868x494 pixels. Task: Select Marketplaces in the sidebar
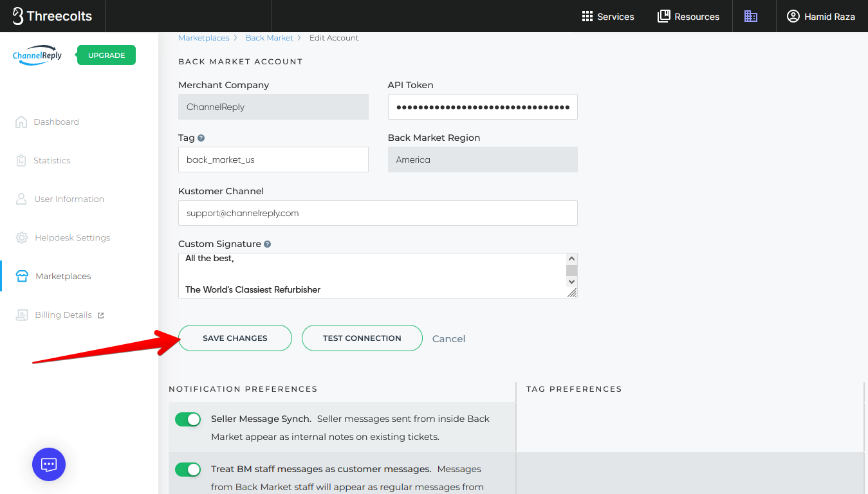[63, 277]
